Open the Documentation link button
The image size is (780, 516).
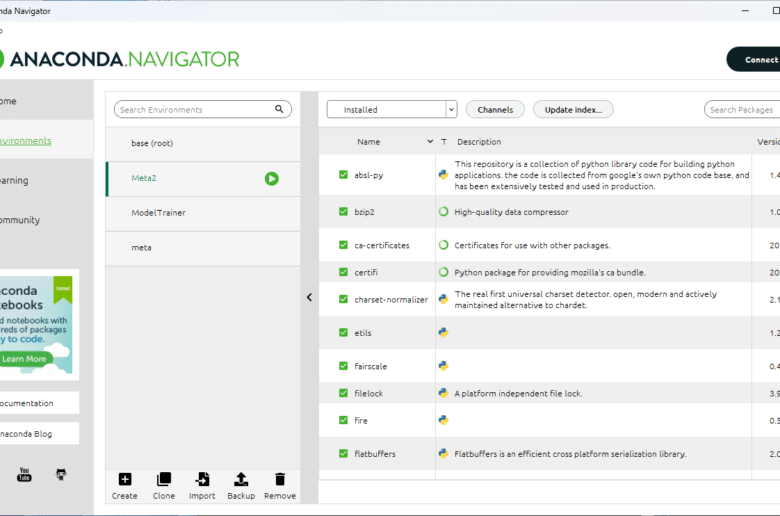click(39, 403)
